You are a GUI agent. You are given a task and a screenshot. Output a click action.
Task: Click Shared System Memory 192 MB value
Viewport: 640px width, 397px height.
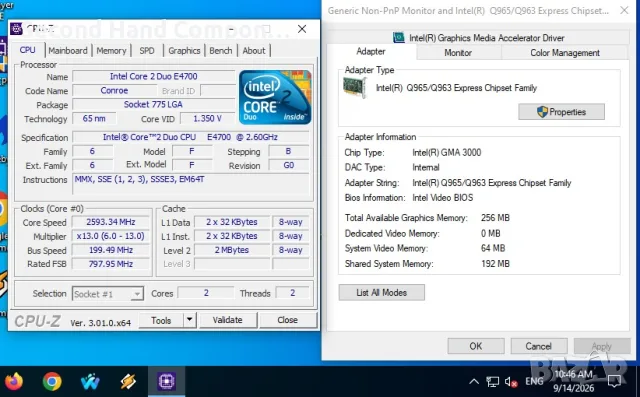coord(495,264)
